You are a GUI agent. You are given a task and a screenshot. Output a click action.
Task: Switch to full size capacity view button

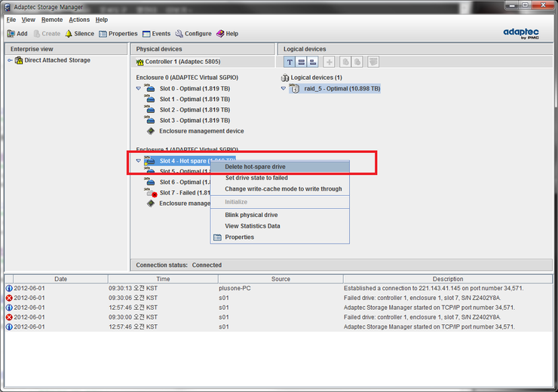pos(302,62)
